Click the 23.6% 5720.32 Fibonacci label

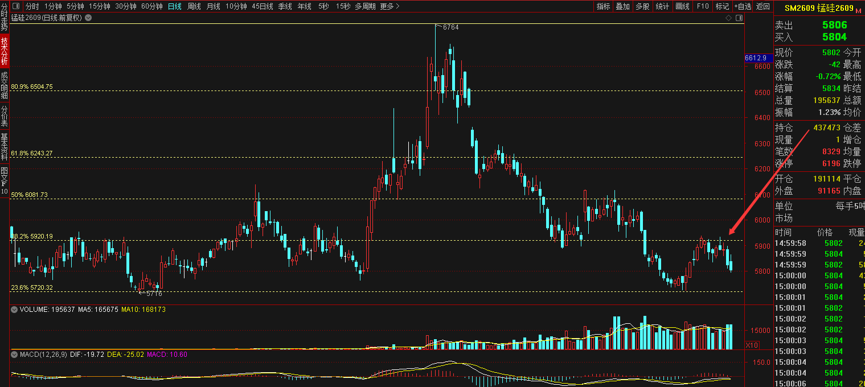click(x=32, y=288)
